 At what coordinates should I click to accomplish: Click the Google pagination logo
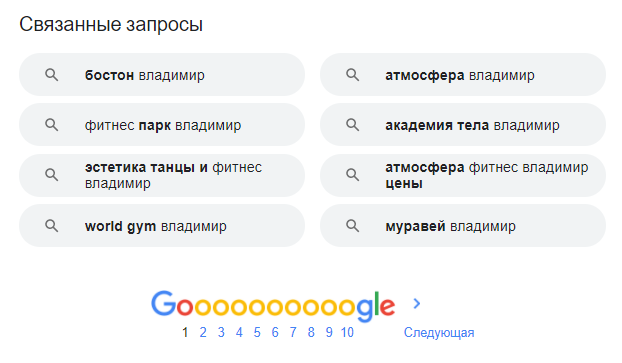273,305
